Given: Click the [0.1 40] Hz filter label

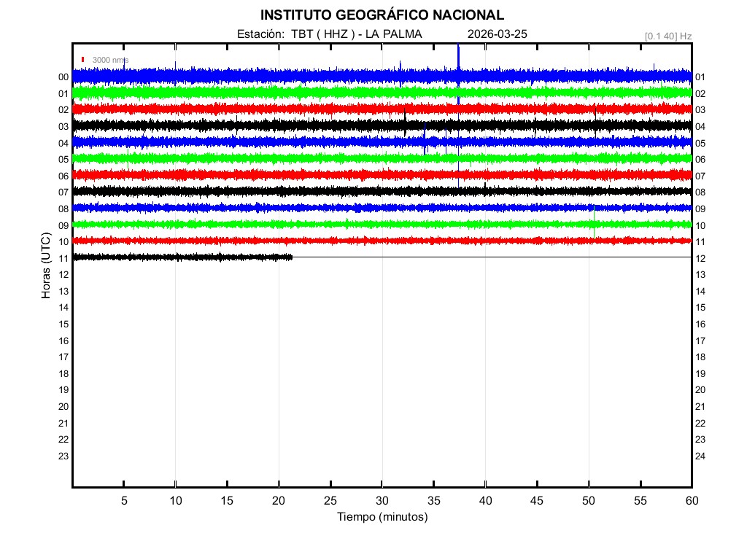Looking at the screenshot, I should pyautogui.click(x=667, y=36).
